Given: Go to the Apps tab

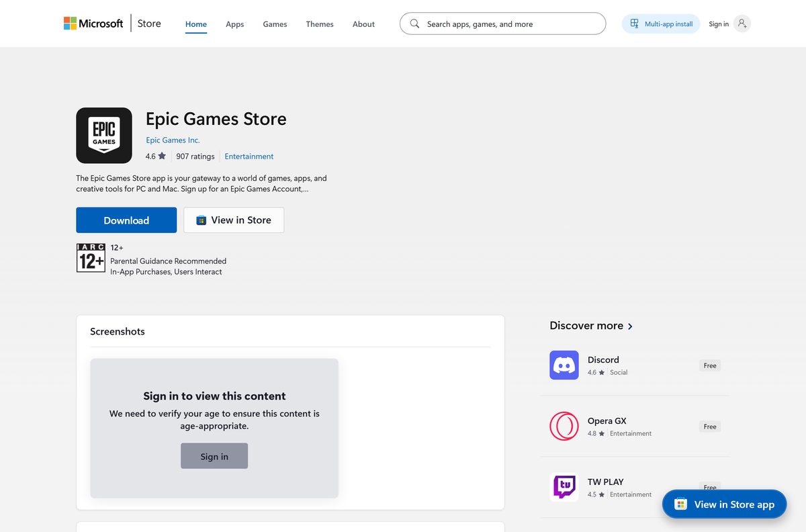Looking at the screenshot, I should tap(235, 24).
